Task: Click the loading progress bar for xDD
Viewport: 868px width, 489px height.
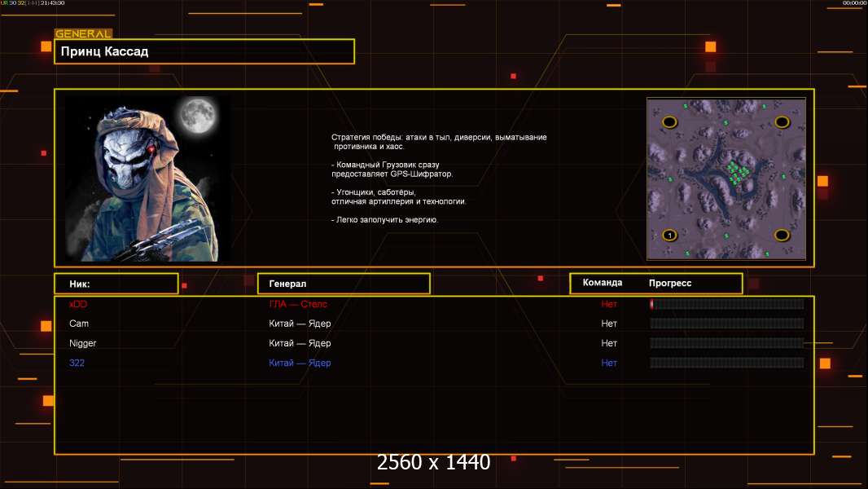Action: click(x=726, y=304)
